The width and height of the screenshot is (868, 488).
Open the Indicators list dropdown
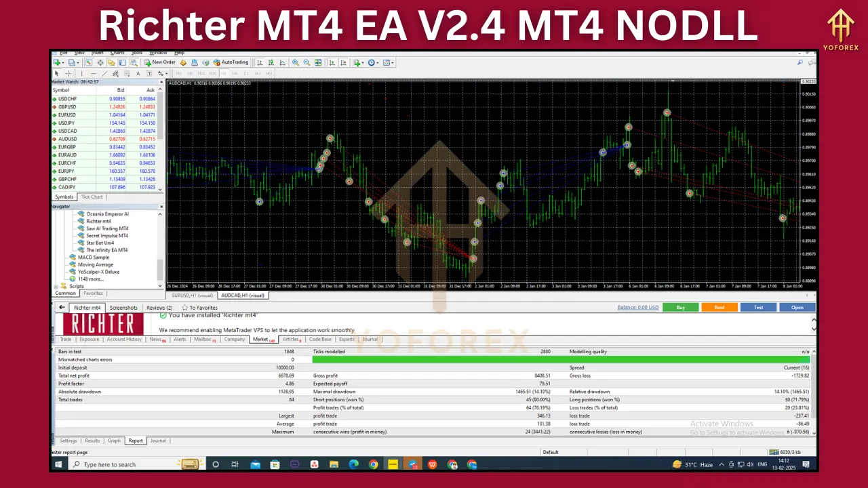coord(359,62)
